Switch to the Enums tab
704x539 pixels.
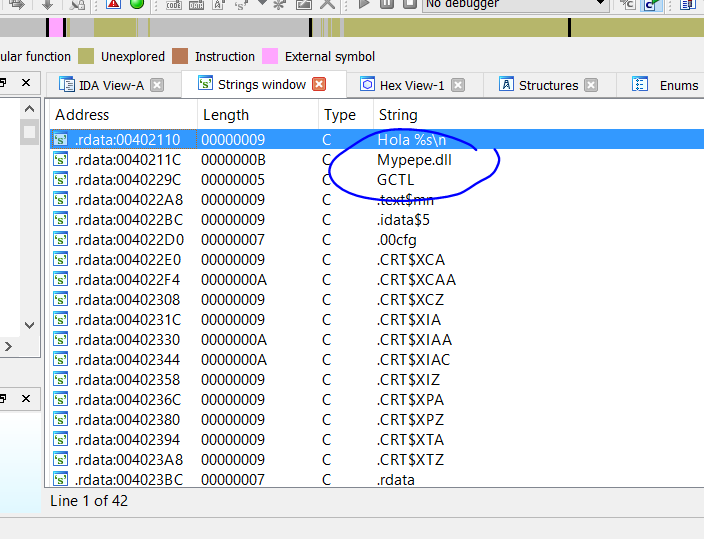click(678, 85)
